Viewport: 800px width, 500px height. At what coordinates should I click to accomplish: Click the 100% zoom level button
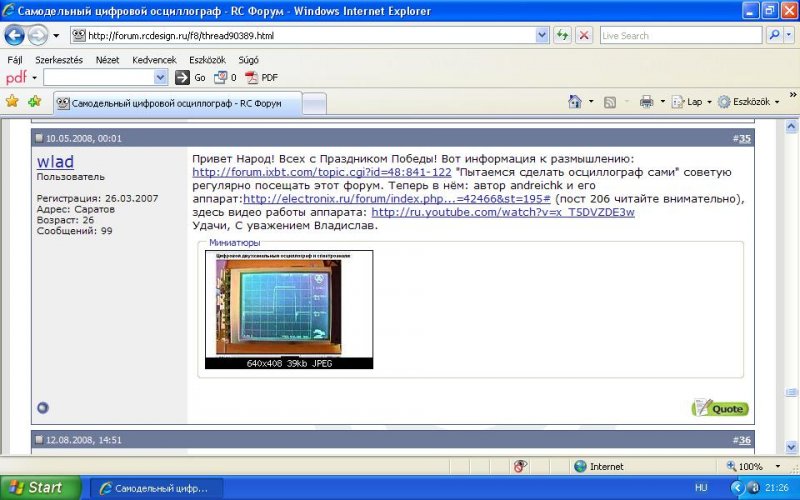(x=744, y=466)
